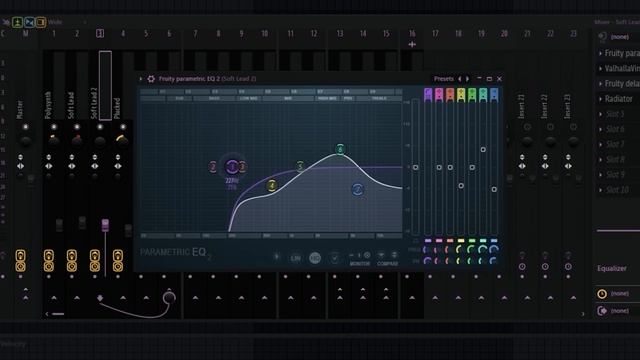This screenshot has width=640, height=360.
Task: Select mixer track number 4
Action: (x=123, y=33)
